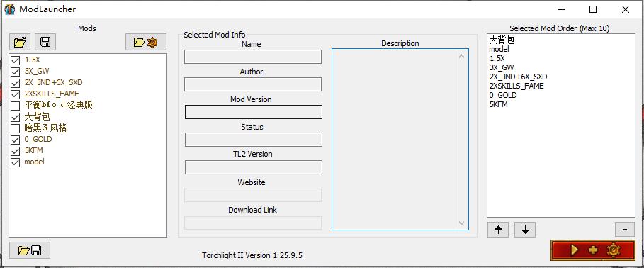
Task: Click the ModLauncher title bar app icon
Action: (x=9, y=9)
